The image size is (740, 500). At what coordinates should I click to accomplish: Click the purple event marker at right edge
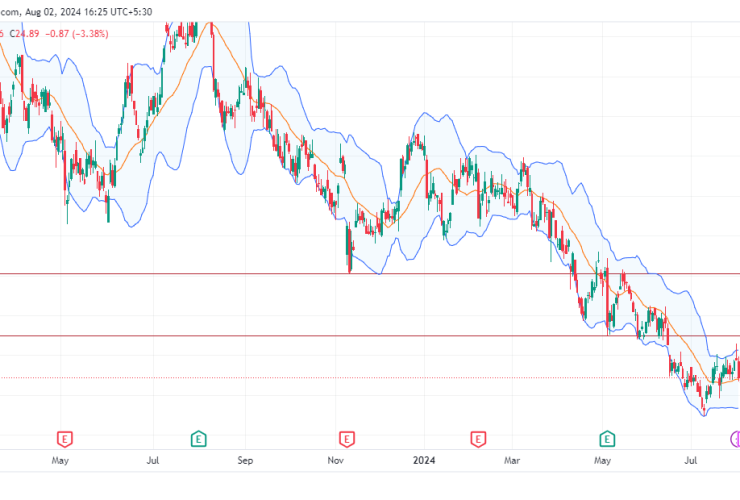coord(735,437)
